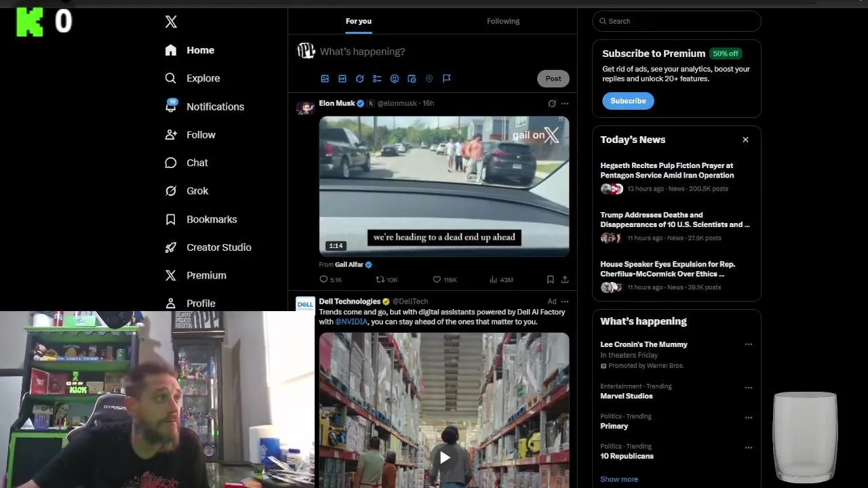Click the X logo in sidebar
This screenshot has width=868, height=488.
pyautogui.click(x=171, y=22)
